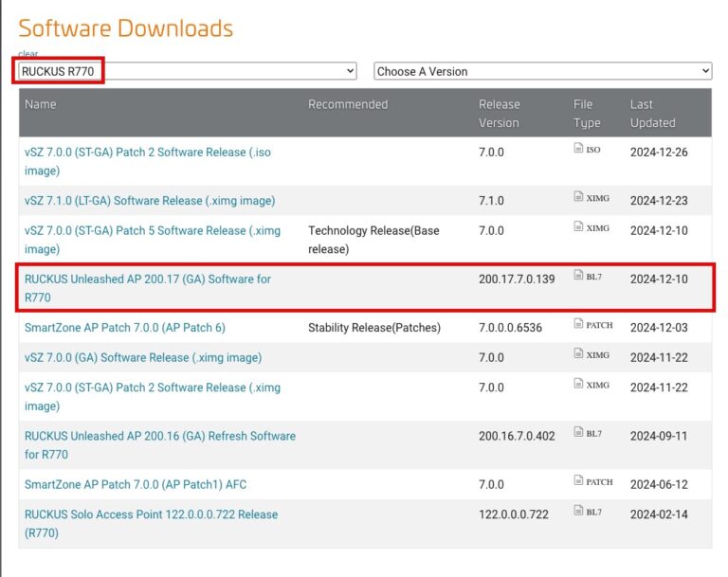Click PATCH file icon for AP Patch1 AFC
Screen dimensions: 728x577
[578, 481]
